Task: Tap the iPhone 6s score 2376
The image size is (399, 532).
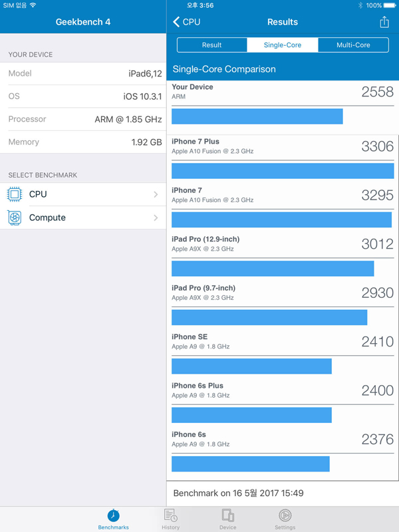Action: 377,440
